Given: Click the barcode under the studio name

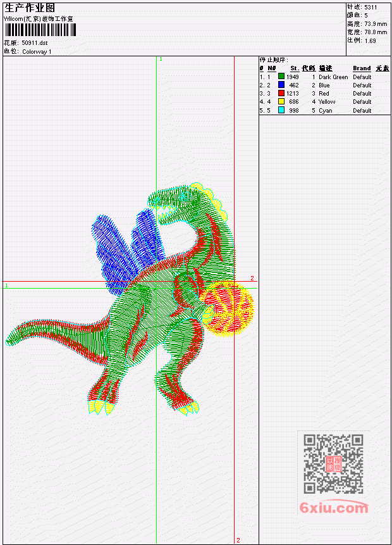Looking at the screenshot, I should click(x=40, y=30).
